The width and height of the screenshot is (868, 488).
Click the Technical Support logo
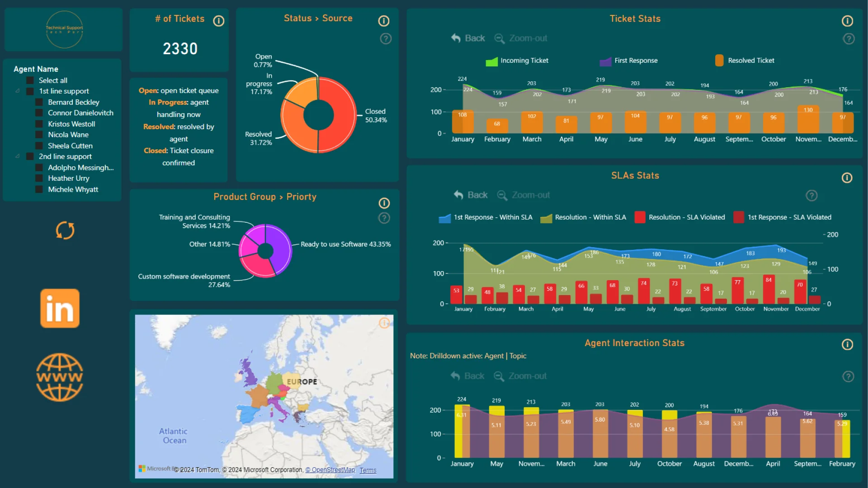(x=64, y=29)
